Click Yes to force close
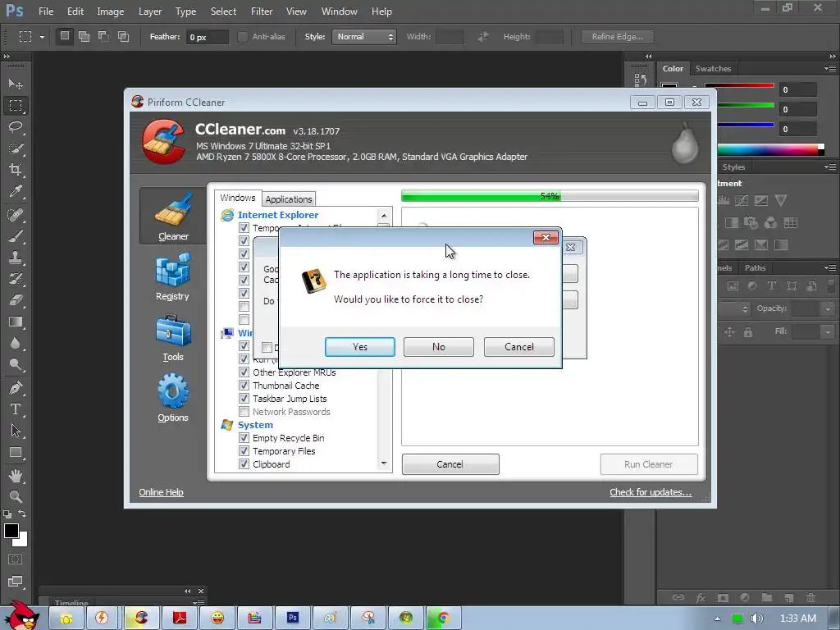Image resolution: width=840 pixels, height=630 pixels. pos(360,347)
